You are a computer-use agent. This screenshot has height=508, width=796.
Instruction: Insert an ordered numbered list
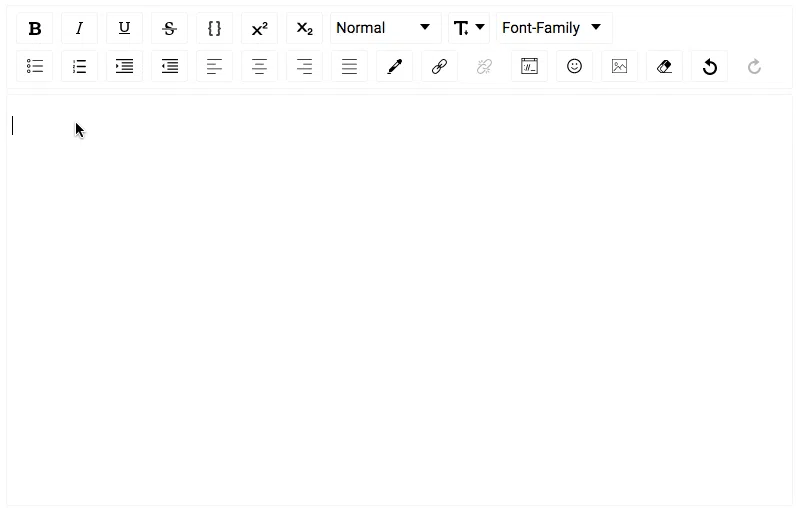click(x=79, y=66)
